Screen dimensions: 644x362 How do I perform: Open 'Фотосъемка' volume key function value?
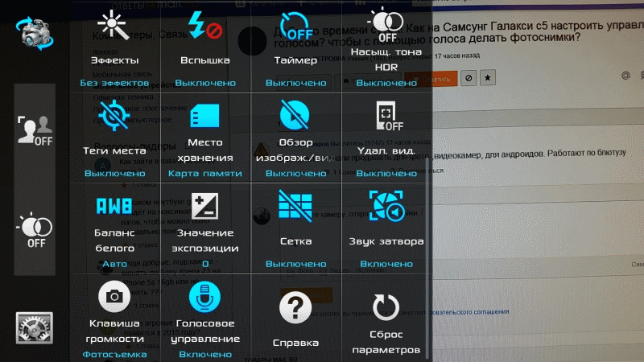[114, 354]
